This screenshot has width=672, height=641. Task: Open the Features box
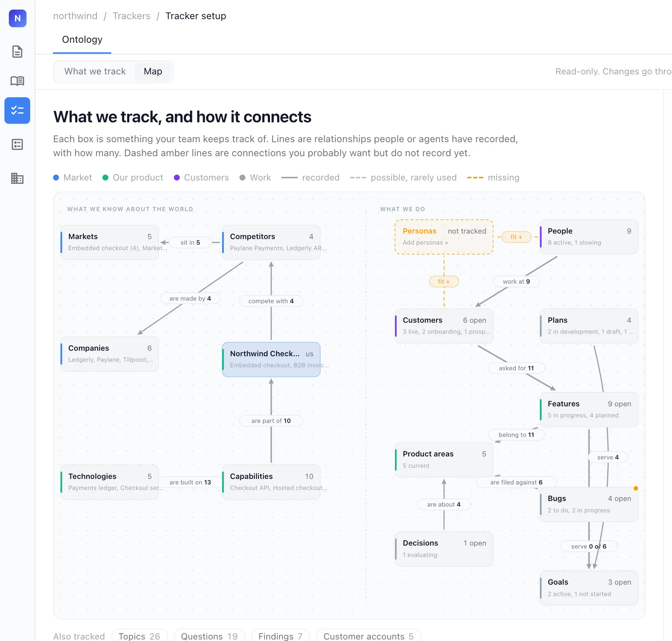(x=589, y=410)
